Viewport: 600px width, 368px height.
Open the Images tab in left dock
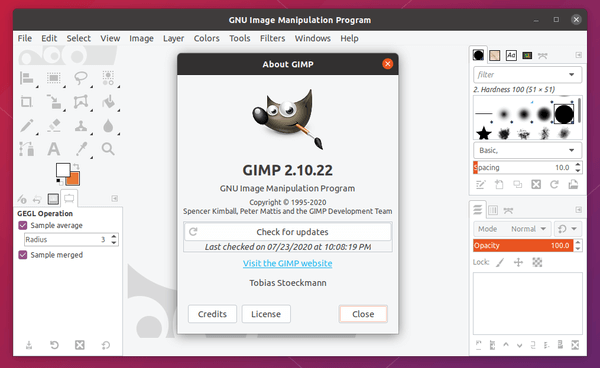coord(53,199)
